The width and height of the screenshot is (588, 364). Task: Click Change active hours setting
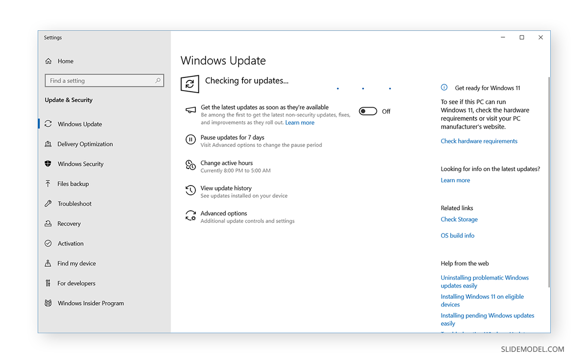coord(226,163)
